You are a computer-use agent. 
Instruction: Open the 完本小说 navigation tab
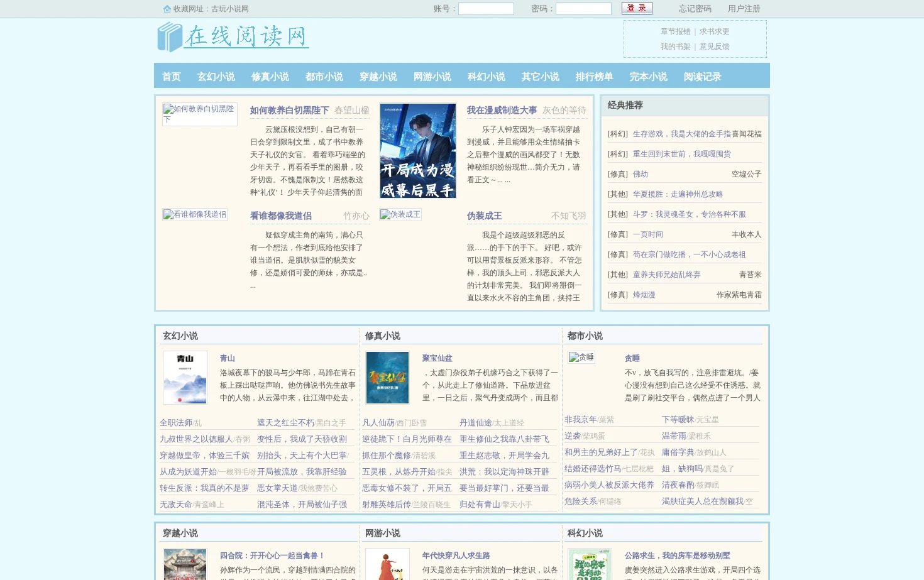click(x=649, y=77)
